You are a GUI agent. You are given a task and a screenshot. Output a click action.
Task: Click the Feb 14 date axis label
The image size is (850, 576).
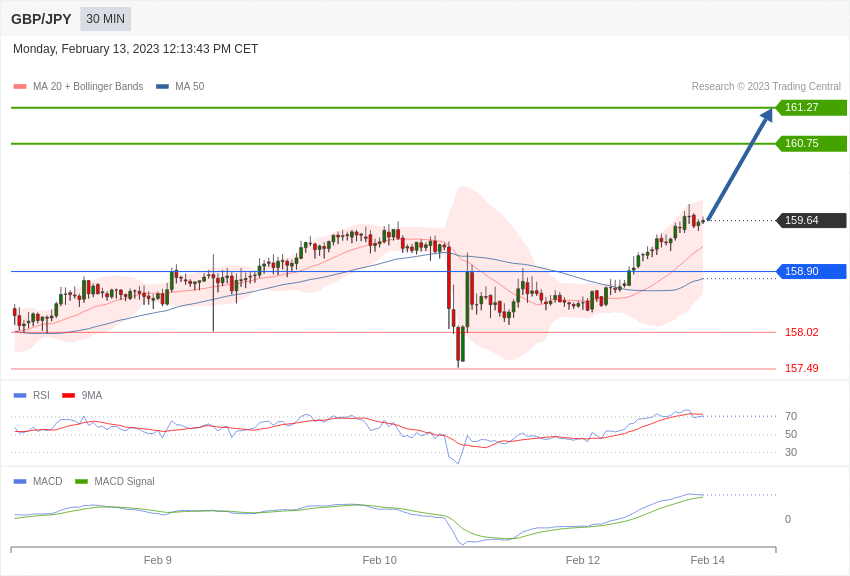pyautogui.click(x=707, y=560)
